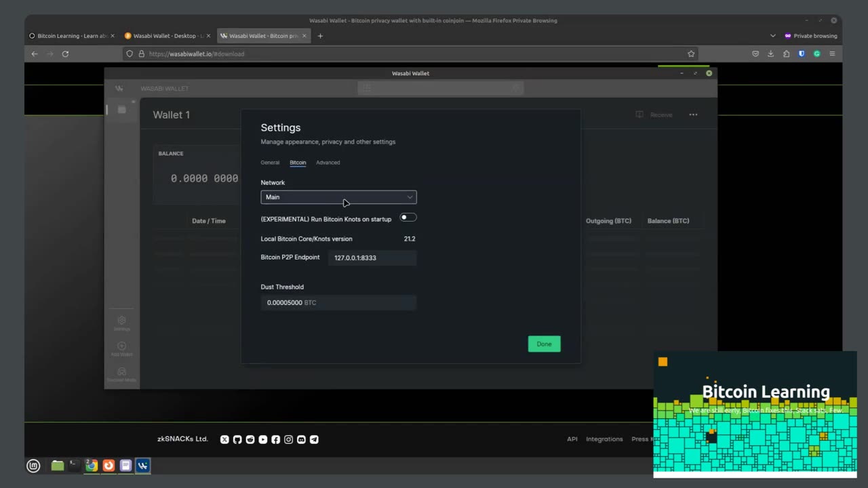Close the Bitcoin Learning browser tab

(112, 36)
